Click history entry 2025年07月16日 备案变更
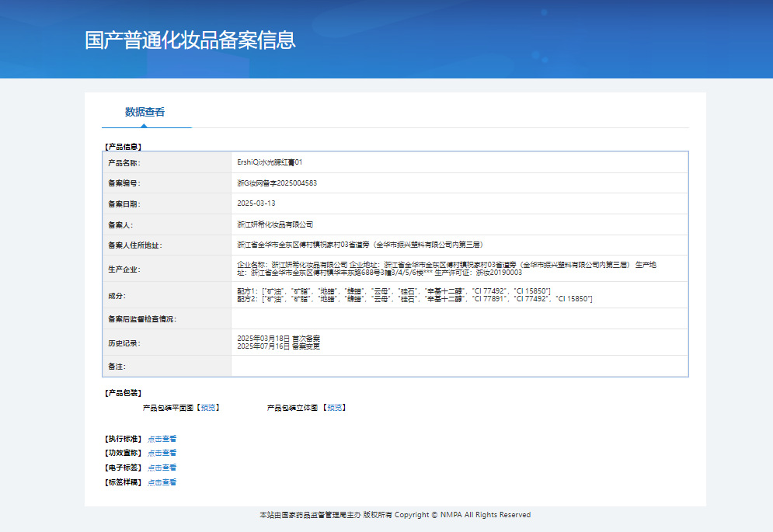This screenshot has width=773, height=532. 279,346
